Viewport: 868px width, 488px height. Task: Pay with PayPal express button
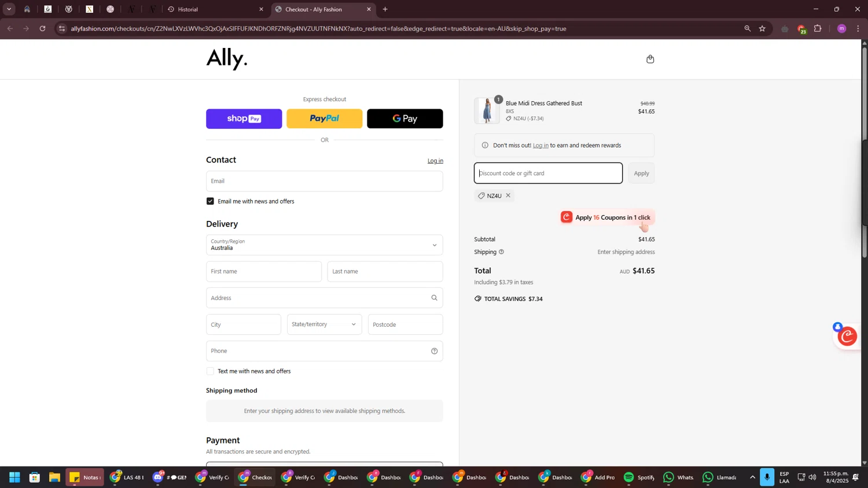point(324,119)
